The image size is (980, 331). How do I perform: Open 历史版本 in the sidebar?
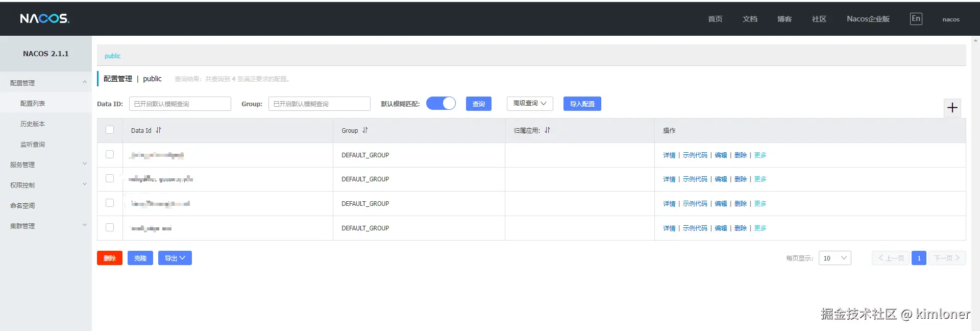tap(33, 124)
